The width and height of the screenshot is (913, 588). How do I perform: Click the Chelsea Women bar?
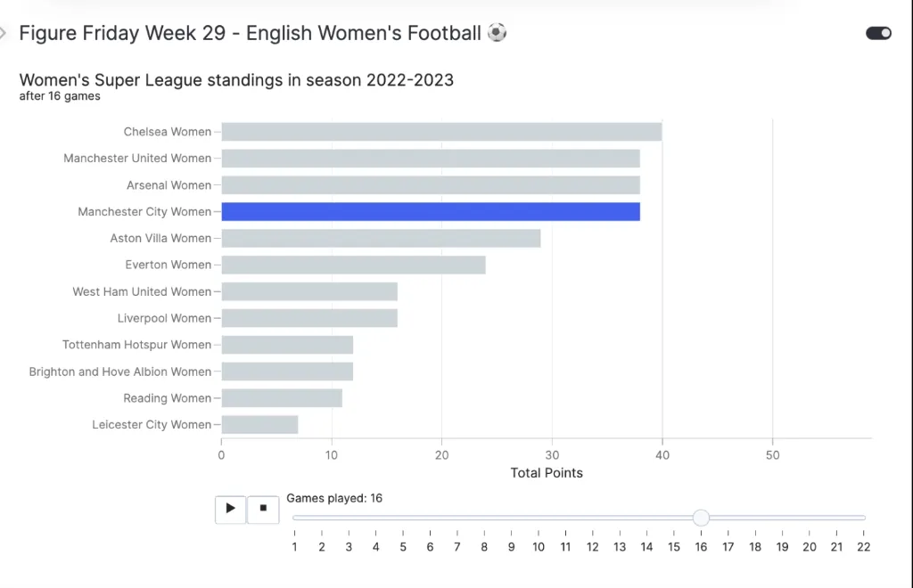click(441, 132)
